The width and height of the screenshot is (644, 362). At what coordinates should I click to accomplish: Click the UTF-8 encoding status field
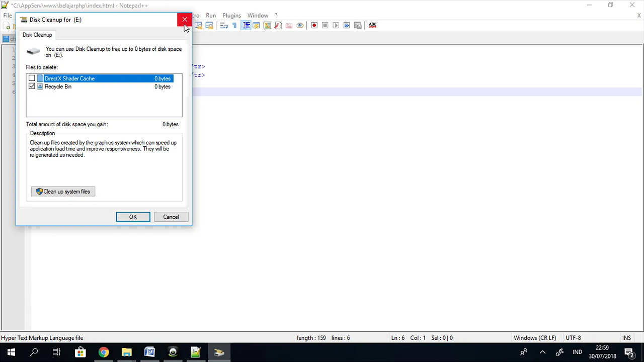573,338
